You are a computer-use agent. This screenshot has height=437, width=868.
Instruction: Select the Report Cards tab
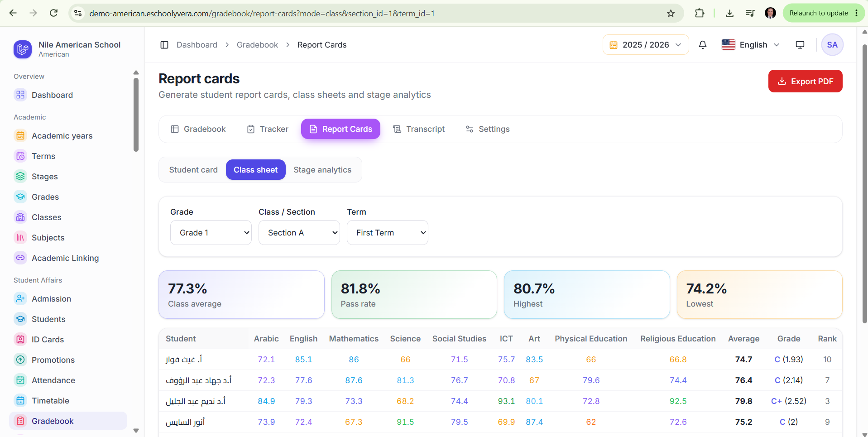coord(341,129)
